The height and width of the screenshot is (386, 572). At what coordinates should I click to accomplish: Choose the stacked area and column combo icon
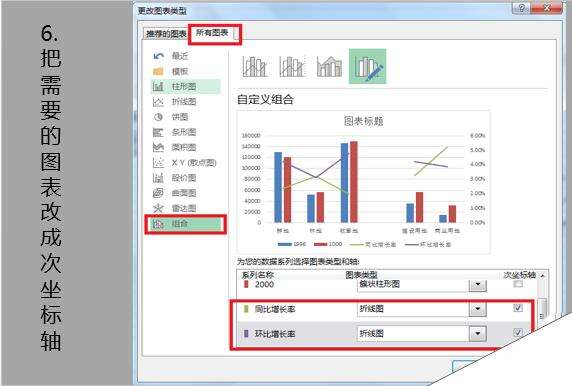(x=330, y=66)
